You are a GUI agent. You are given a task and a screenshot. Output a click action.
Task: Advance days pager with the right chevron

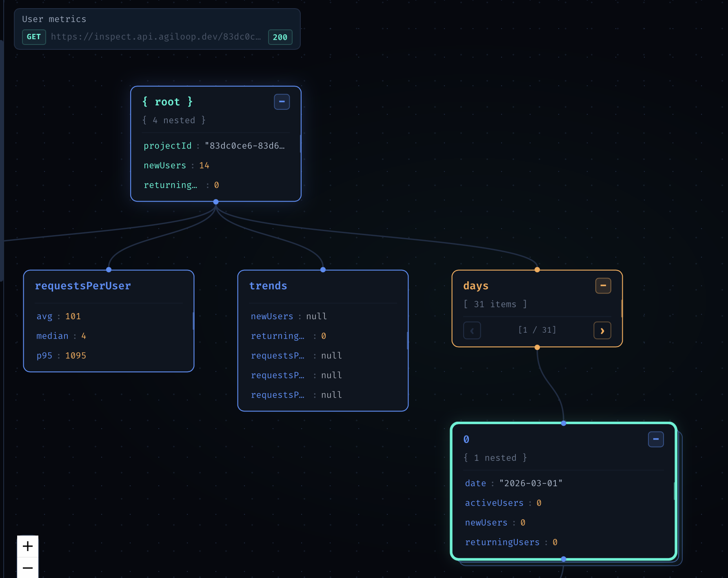point(602,331)
